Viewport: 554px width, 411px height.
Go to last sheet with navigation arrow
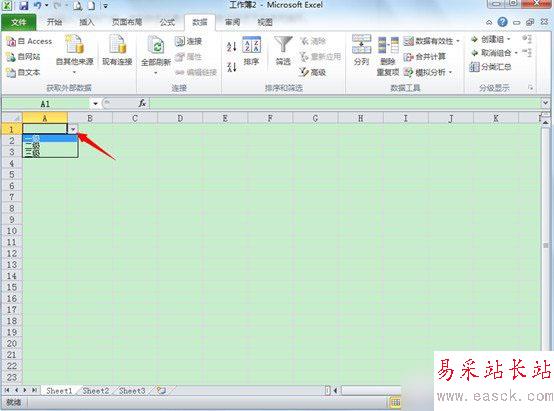tap(34, 391)
